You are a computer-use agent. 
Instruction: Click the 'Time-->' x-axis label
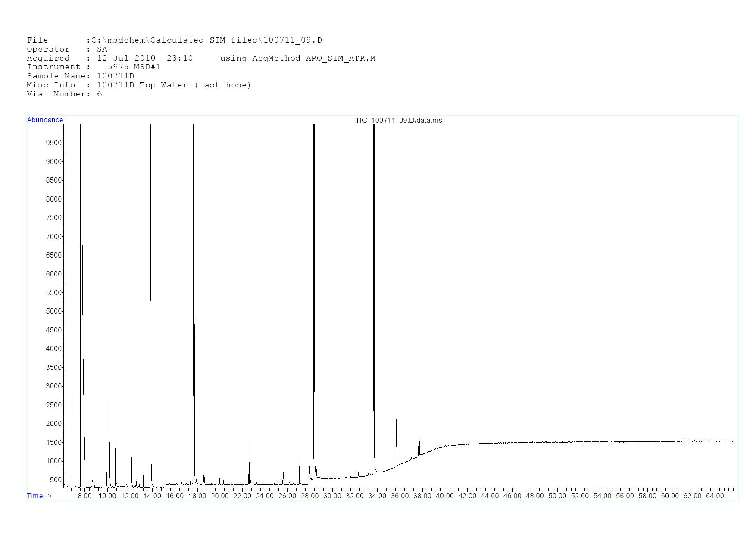point(39,496)
